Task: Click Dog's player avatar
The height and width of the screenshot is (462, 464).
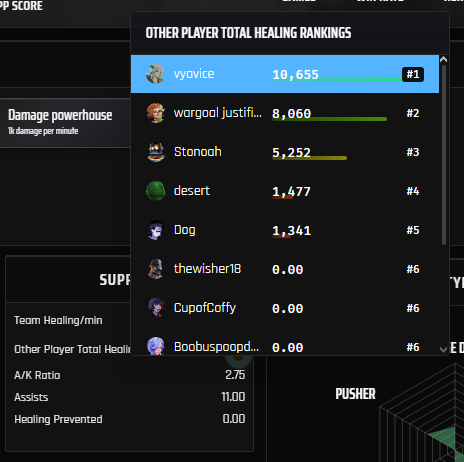Action: click(x=156, y=230)
